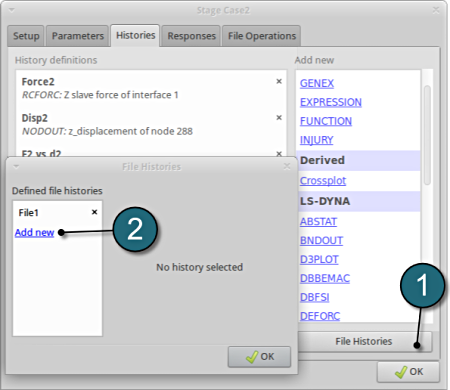Open the Stage Case2 window menu arrow
Image resolution: width=450 pixels, height=390 pixels.
(12, 10)
